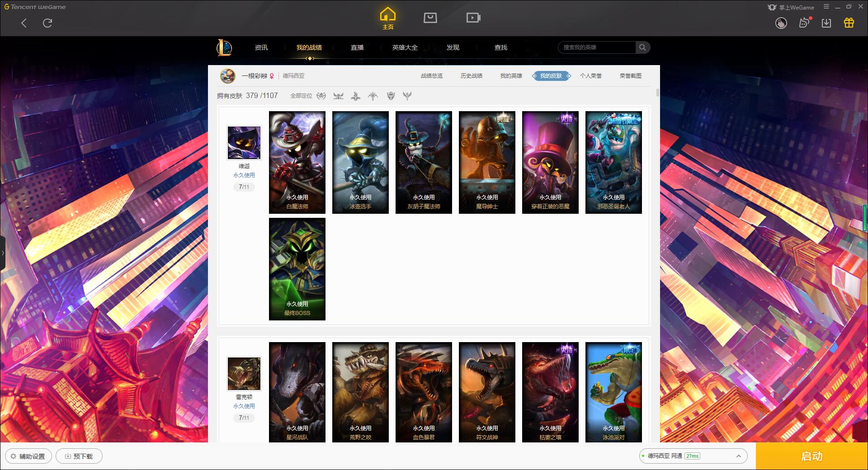Open the message mascot icon with the red dot
Screen dimensions: 868x470
(804, 23)
